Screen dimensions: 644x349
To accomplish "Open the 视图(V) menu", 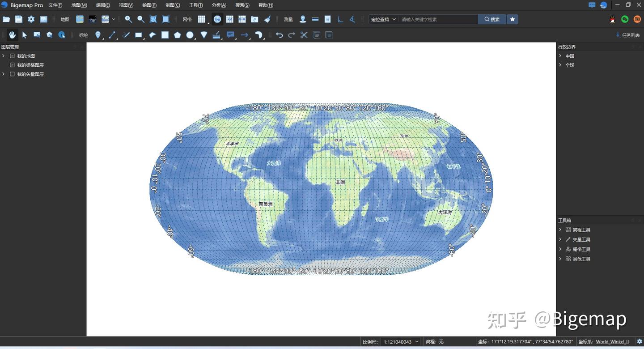I will (x=126, y=5).
